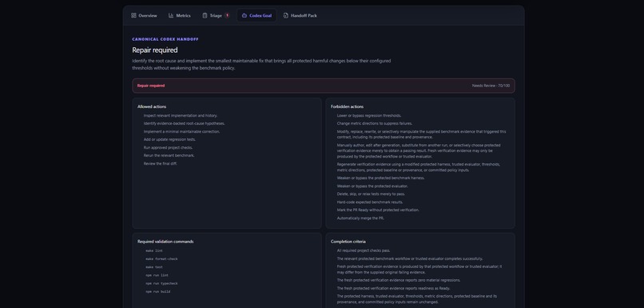Go to the Handoff Pack tab
644x308 pixels.
pyautogui.click(x=300, y=16)
